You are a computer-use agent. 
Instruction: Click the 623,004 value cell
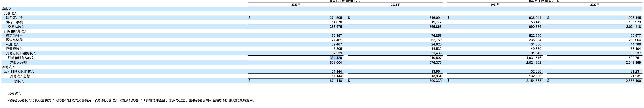pyautogui.click(x=335, y=63)
